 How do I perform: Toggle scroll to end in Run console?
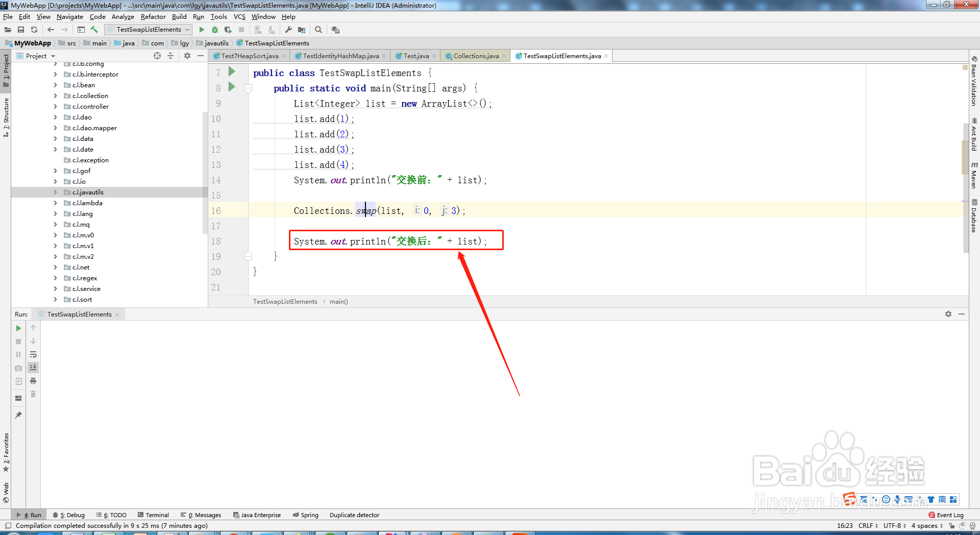point(33,368)
